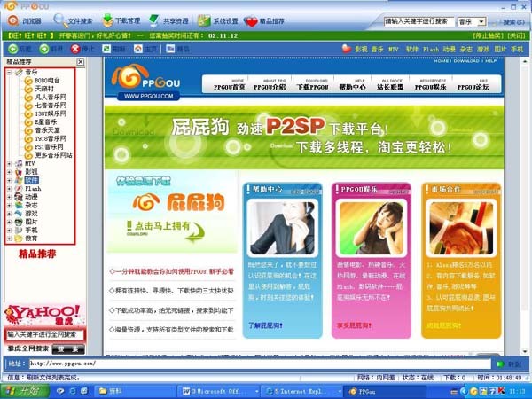Open the MTV shortcut in the blue bar

click(394, 49)
